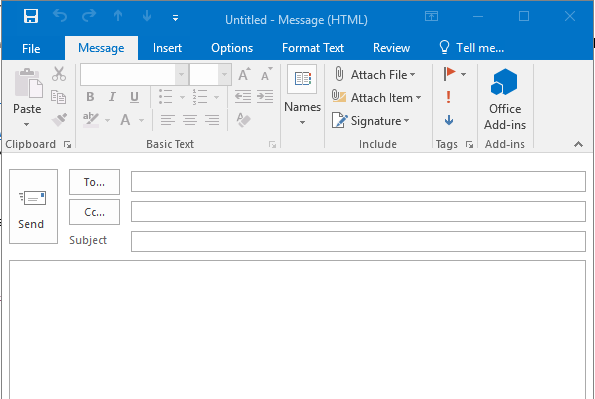Select the Format Painter brush icon

(59, 120)
